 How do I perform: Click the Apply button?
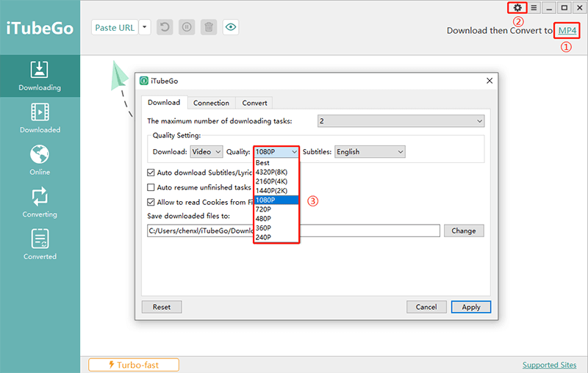pyautogui.click(x=471, y=307)
